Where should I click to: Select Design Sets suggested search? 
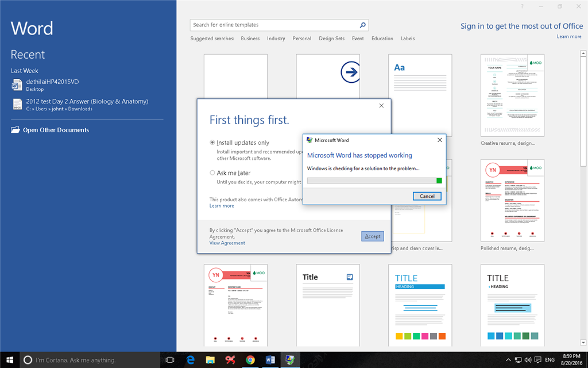tap(331, 39)
